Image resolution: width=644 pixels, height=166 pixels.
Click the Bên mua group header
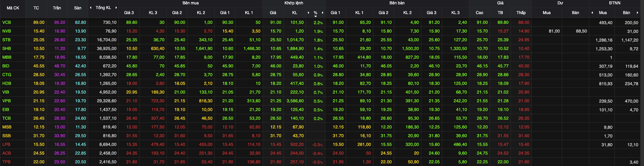click(191, 3)
